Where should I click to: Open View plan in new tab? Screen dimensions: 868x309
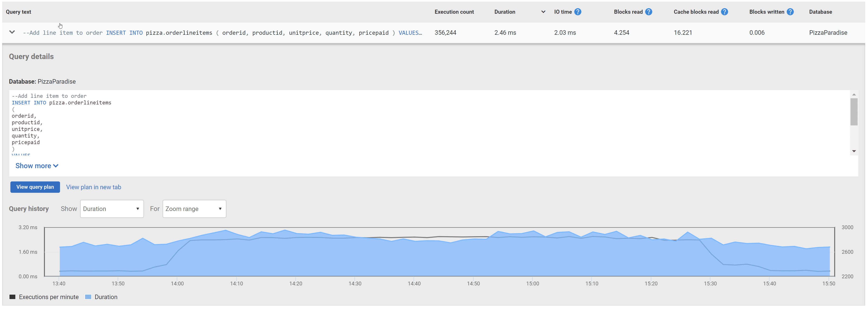(93, 187)
